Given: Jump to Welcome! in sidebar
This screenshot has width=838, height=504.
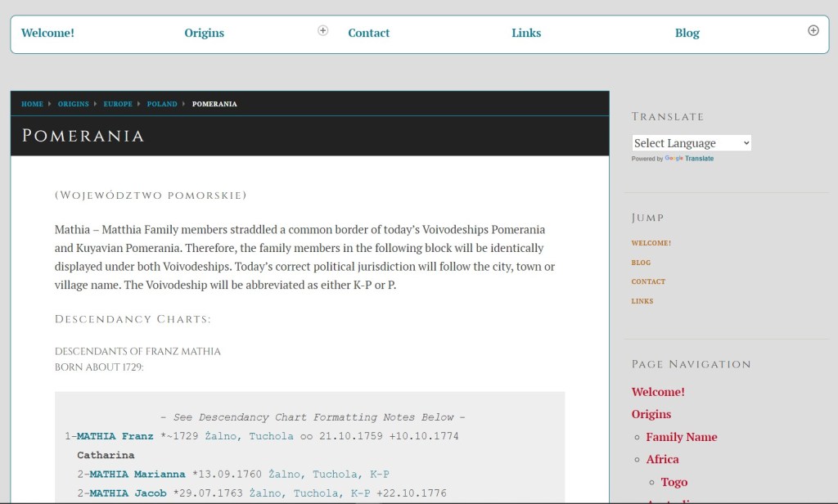Looking at the screenshot, I should coord(651,243).
